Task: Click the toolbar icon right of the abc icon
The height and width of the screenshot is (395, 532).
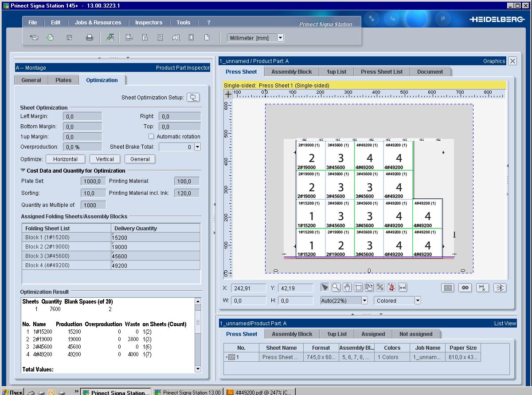Action: (x=145, y=38)
